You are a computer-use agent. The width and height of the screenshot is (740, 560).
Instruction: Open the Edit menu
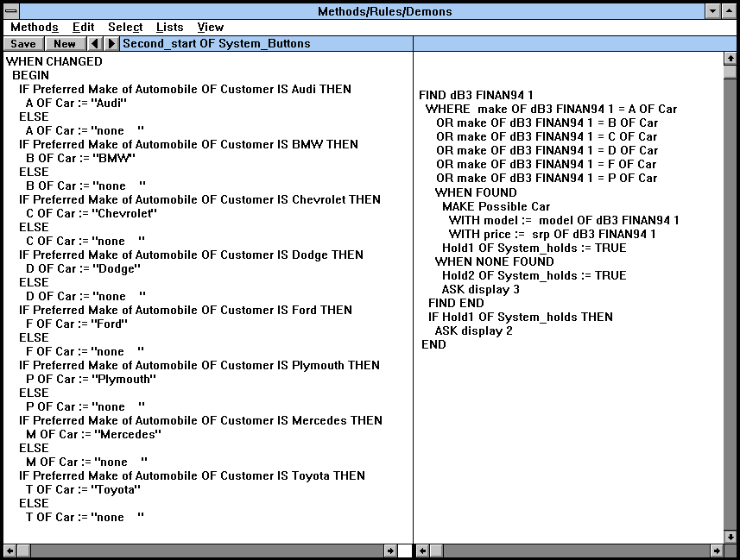coord(84,28)
